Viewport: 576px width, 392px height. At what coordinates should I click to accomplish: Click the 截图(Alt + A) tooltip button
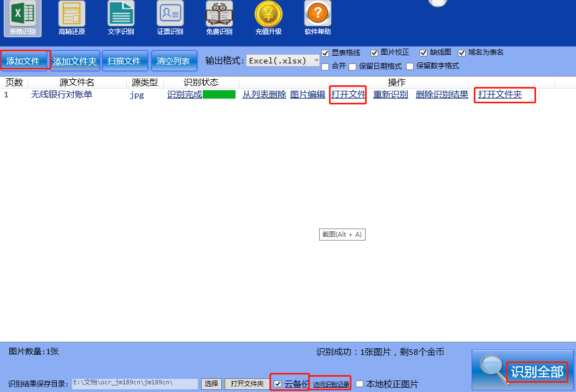(342, 235)
